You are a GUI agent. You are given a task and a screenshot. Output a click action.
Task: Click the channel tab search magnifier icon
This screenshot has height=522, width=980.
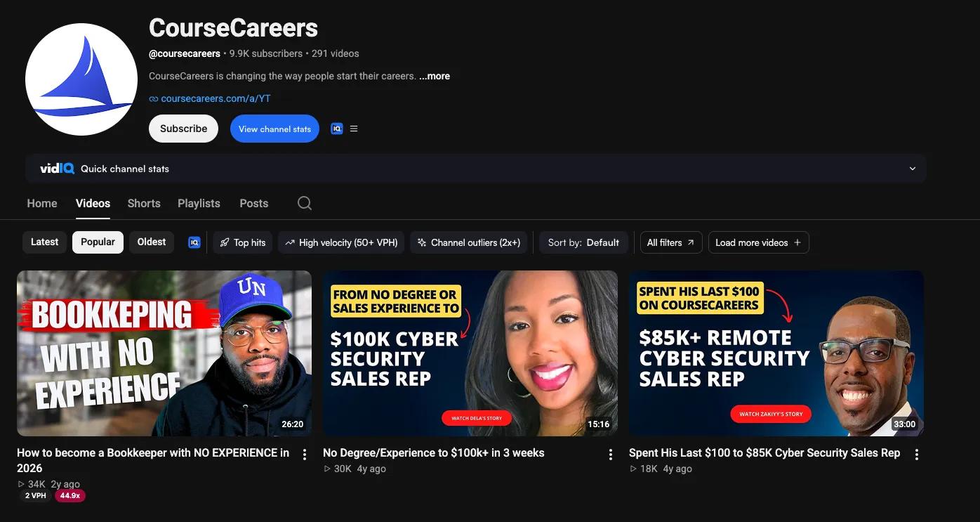tap(304, 203)
